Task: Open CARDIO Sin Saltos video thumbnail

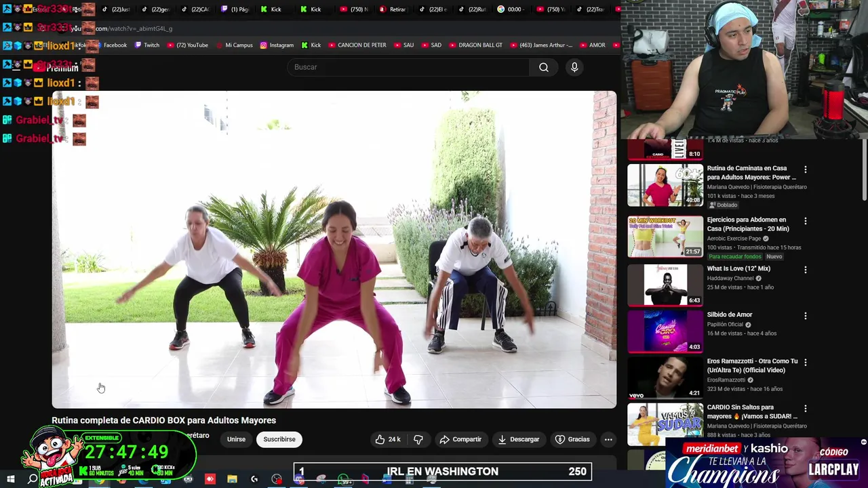Action: (x=665, y=424)
